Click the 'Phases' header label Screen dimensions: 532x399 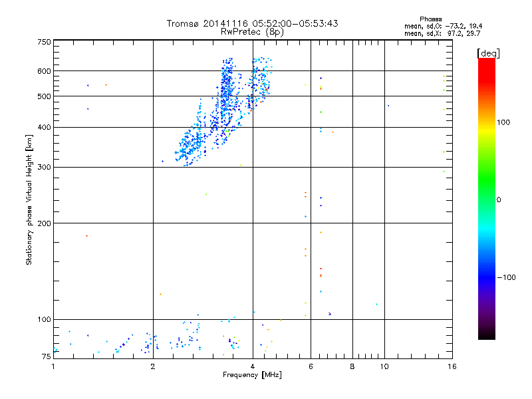(430, 19)
